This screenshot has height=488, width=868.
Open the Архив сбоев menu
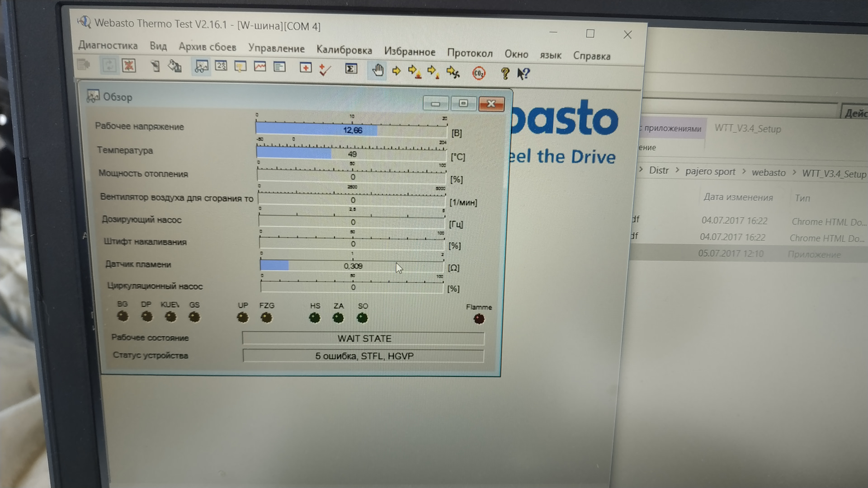tap(207, 47)
